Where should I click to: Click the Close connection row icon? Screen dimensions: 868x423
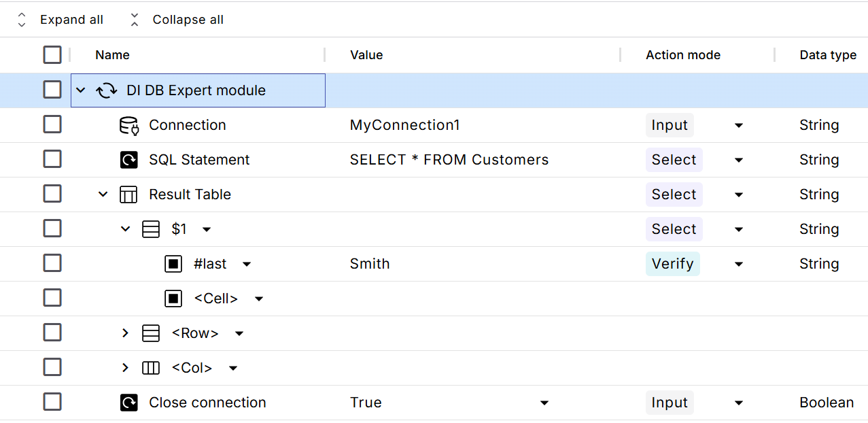[128, 403]
